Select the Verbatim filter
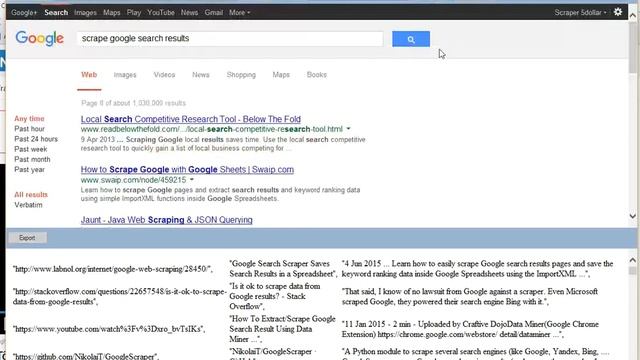 (28, 205)
